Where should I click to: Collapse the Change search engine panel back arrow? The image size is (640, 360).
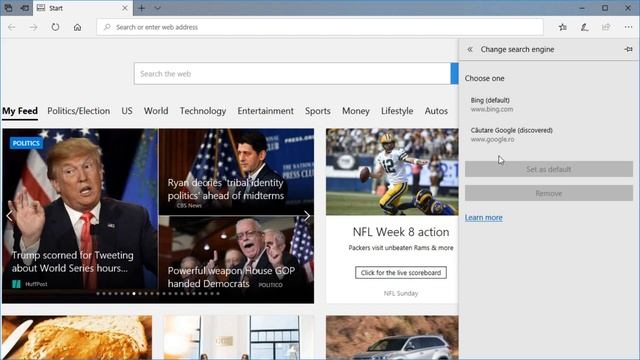(x=470, y=49)
